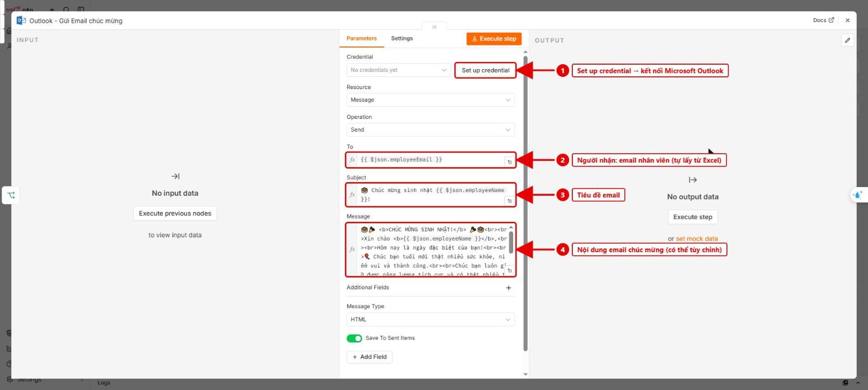Click the Add Field button

coord(370,357)
